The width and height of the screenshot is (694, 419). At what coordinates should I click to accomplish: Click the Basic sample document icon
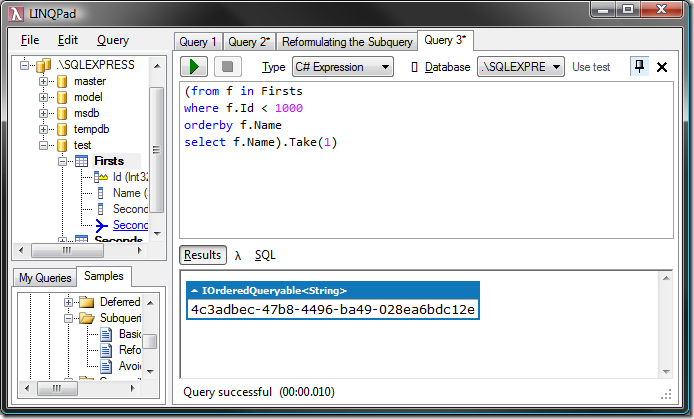[x=106, y=334]
